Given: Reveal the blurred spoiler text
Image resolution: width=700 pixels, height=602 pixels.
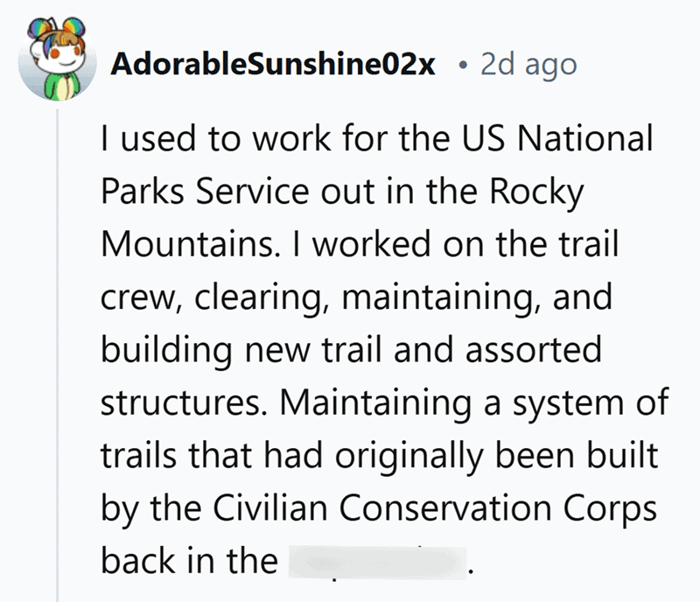Looking at the screenshot, I should click(377, 563).
